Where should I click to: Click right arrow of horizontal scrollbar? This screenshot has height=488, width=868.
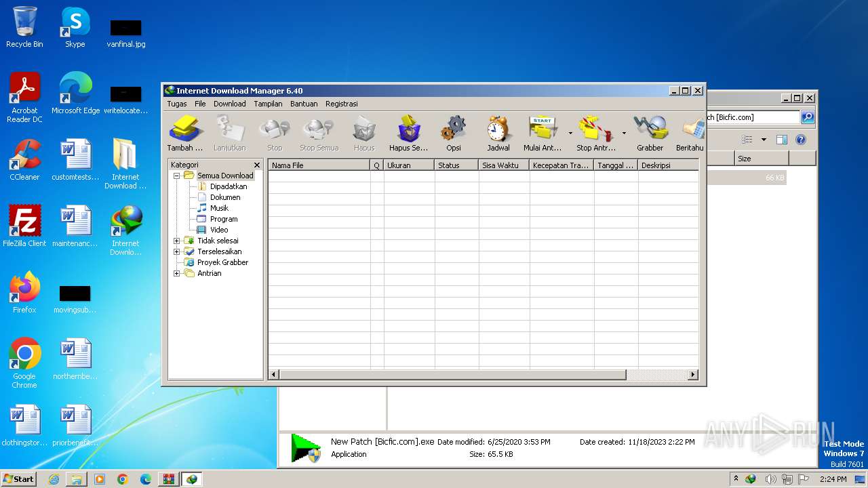point(693,374)
